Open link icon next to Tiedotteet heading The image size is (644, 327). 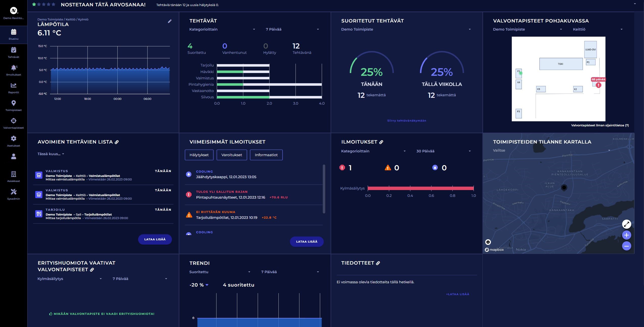[378, 263]
